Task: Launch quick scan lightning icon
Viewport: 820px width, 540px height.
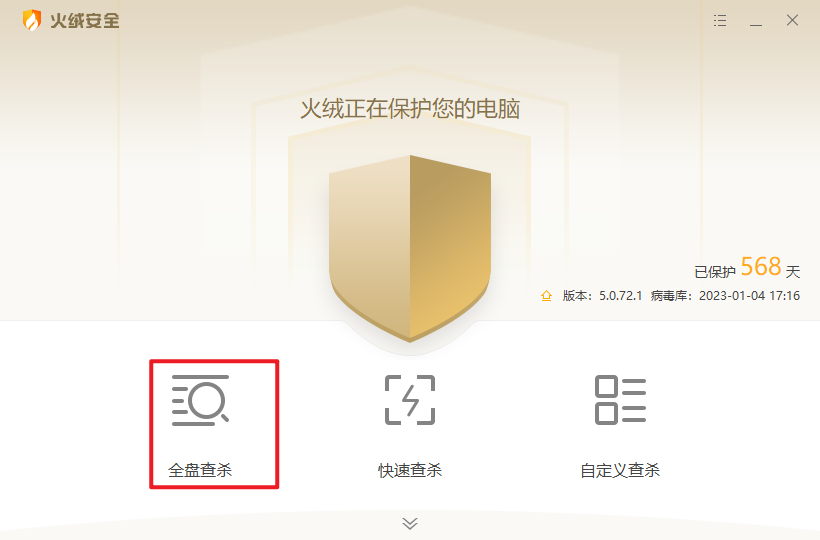Action: pos(410,400)
